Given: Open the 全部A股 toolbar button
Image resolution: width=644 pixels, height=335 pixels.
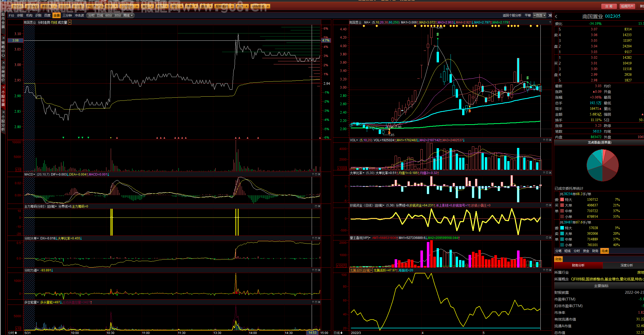Looking at the screenshot, I should click(x=32, y=6).
